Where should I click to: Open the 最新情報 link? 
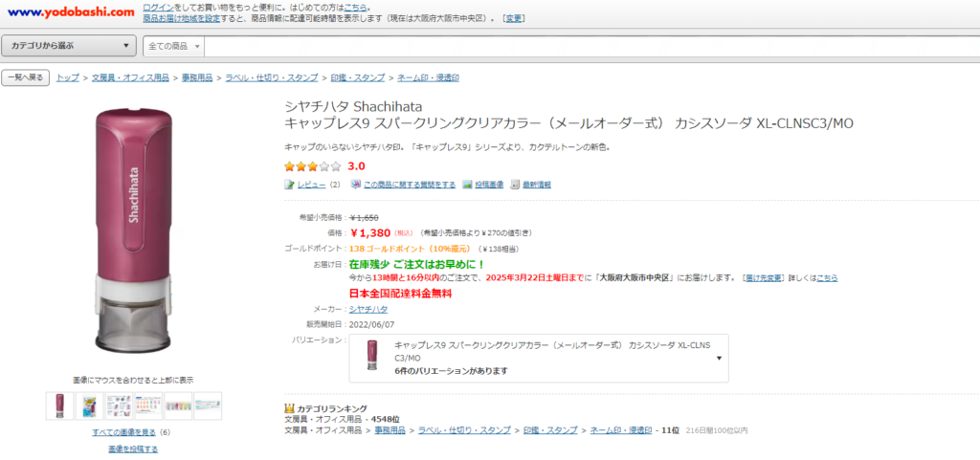tap(537, 185)
